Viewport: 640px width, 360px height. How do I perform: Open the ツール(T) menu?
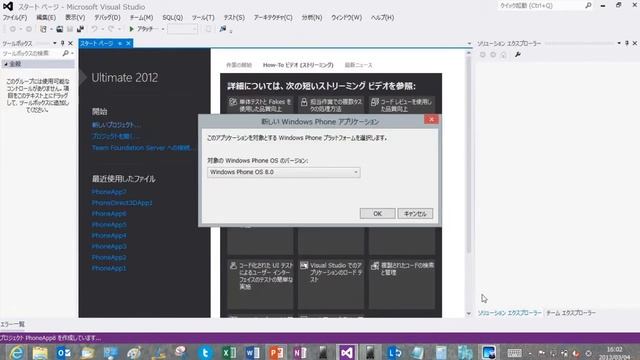pos(203,18)
